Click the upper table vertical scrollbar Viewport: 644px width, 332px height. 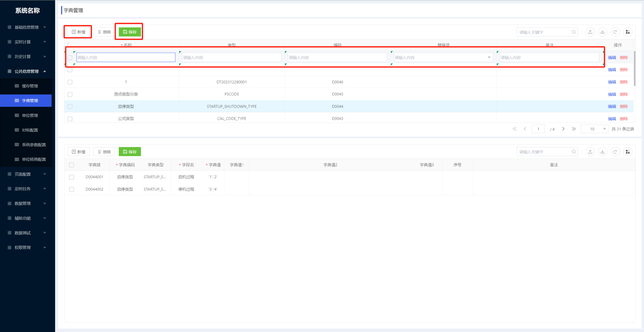click(x=634, y=69)
